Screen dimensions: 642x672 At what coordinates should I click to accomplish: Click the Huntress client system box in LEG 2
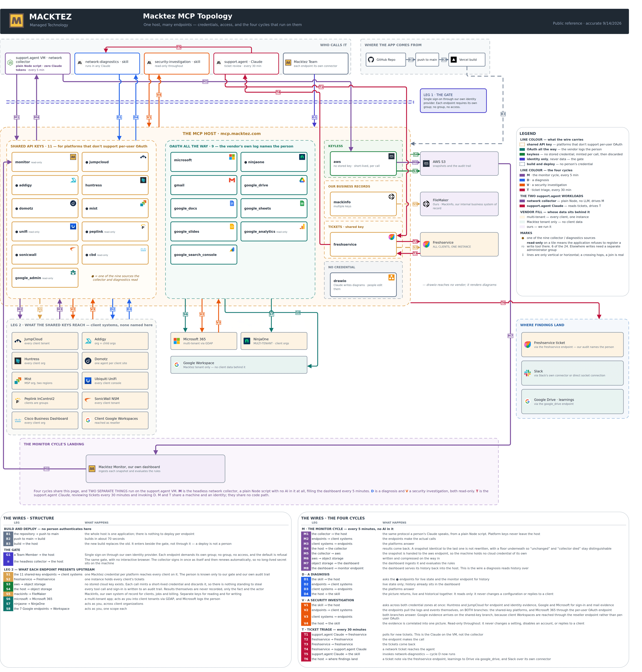[x=45, y=361]
